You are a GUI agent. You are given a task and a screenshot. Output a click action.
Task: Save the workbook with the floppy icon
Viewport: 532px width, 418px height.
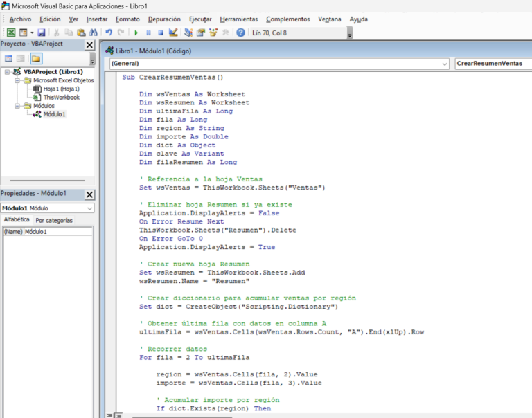pyautogui.click(x=42, y=33)
